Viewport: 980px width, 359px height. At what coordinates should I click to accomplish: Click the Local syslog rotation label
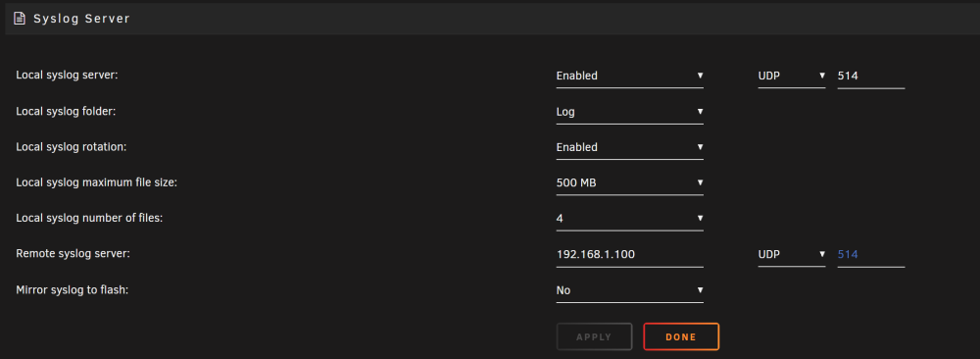72,146
